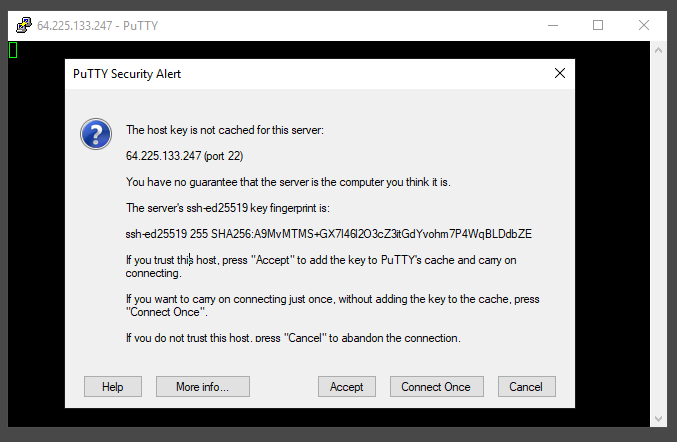The height and width of the screenshot is (442, 677).
Task: Click the terminal scrollbar up arrow
Action: point(659,49)
